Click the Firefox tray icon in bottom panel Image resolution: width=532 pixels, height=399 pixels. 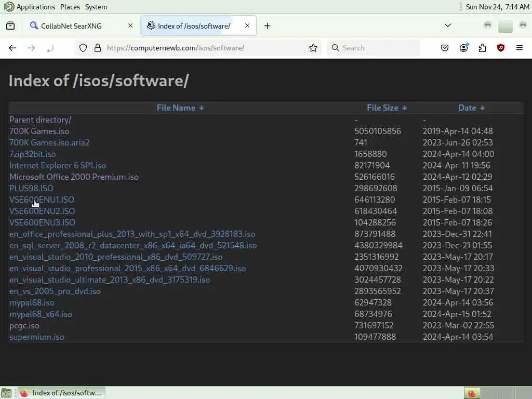coord(472,393)
